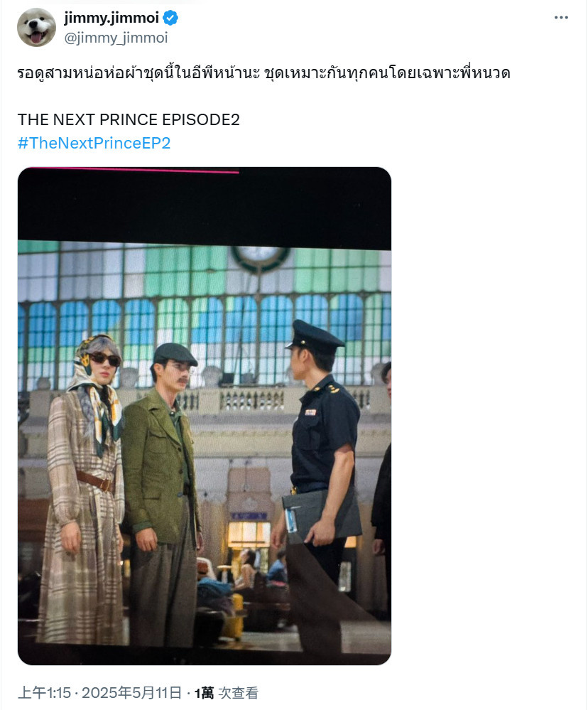Click the blue verified badge
Image resolution: width=588 pixels, height=710 pixels.
click(170, 18)
